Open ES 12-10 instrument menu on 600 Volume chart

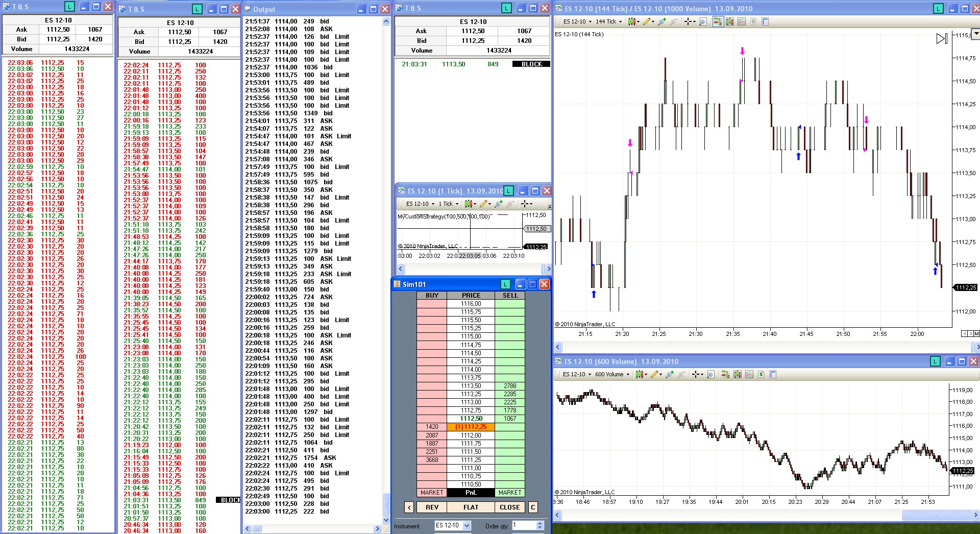tap(577, 374)
